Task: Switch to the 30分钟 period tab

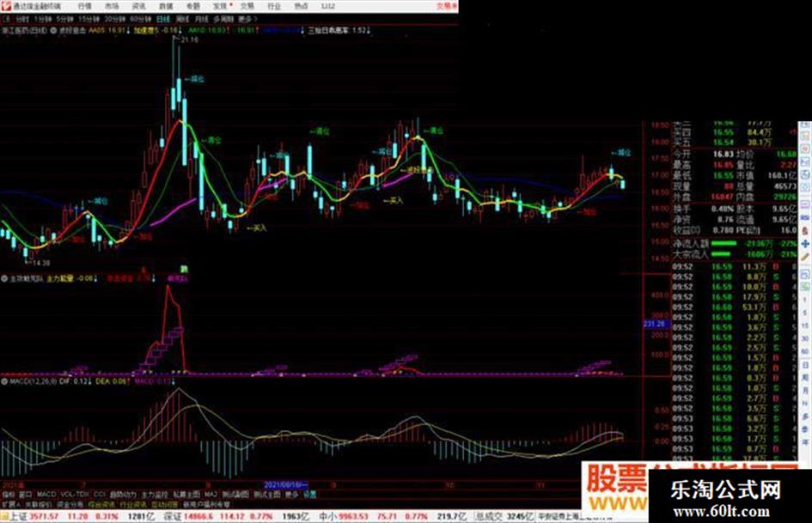Action: (x=114, y=19)
